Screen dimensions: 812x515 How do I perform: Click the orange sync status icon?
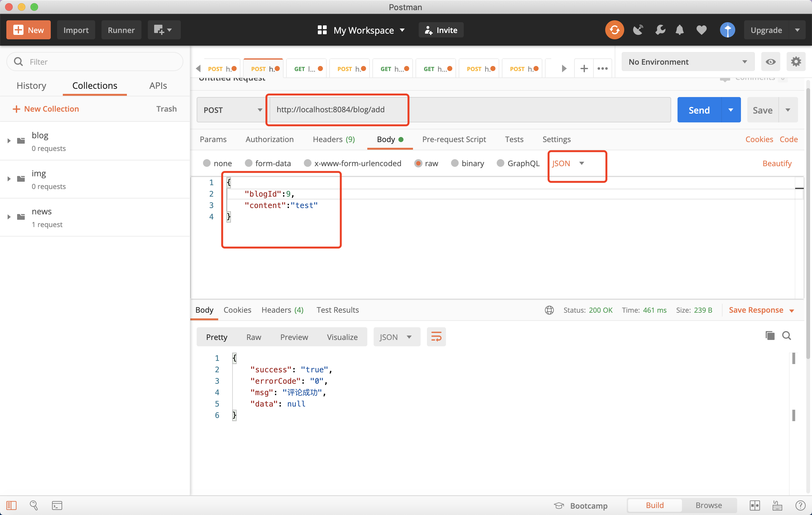click(x=614, y=30)
